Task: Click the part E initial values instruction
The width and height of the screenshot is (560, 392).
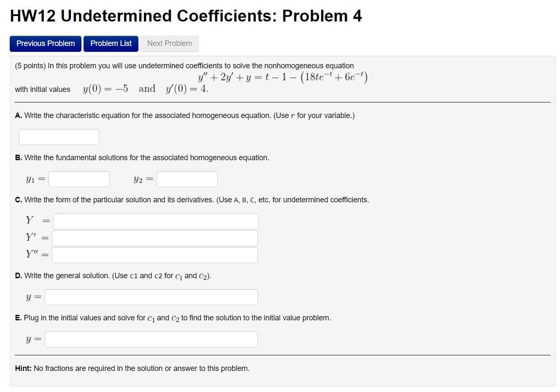Action: (x=173, y=317)
